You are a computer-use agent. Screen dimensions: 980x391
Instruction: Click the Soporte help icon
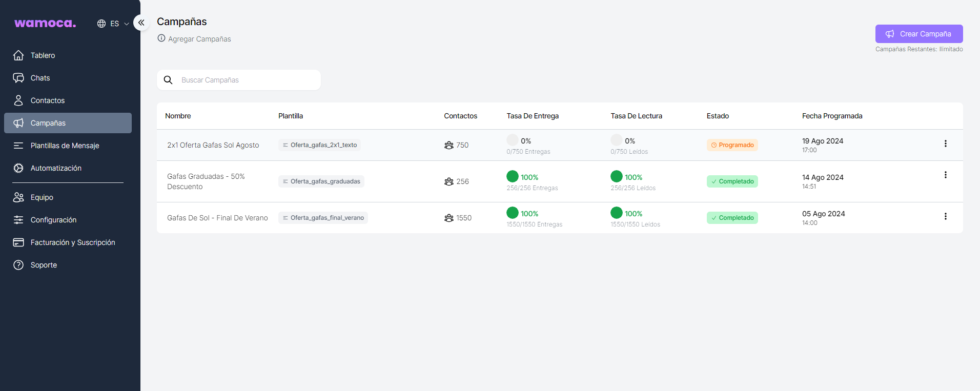pyautogui.click(x=18, y=265)
